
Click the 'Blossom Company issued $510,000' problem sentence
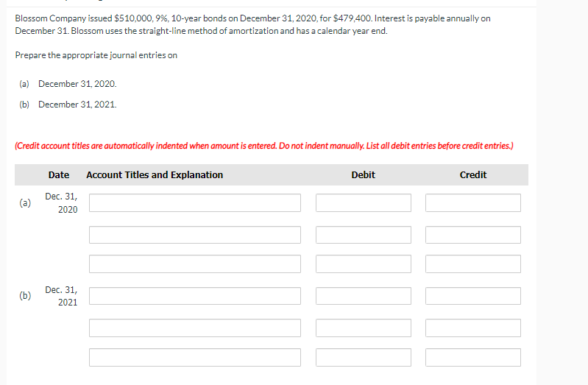click(x=252, y=24)
